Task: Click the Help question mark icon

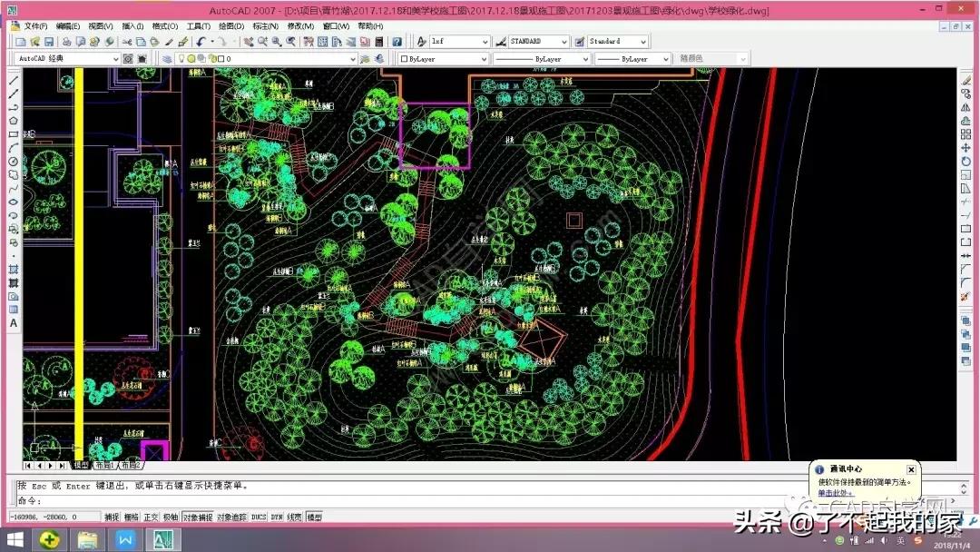Action: tap(397, 42)
